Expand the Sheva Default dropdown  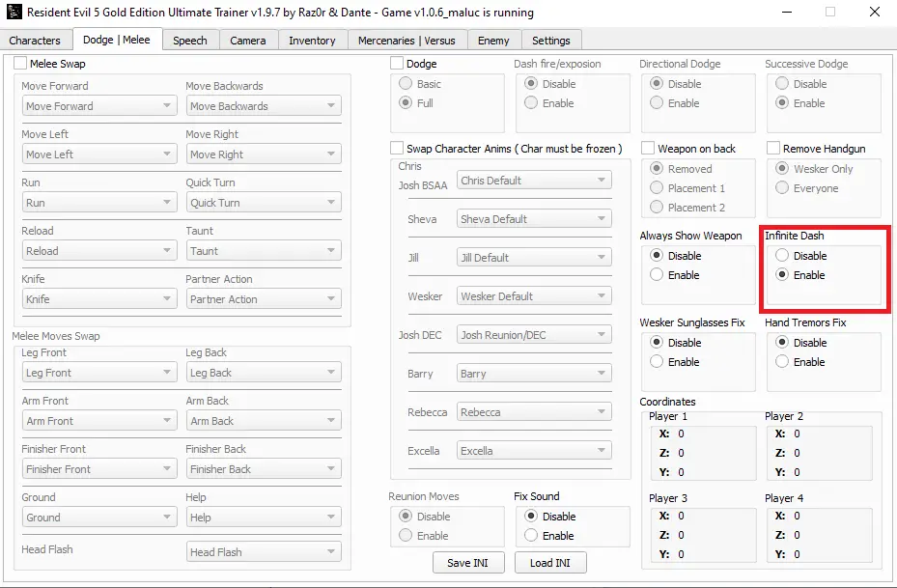coord(534,219)
